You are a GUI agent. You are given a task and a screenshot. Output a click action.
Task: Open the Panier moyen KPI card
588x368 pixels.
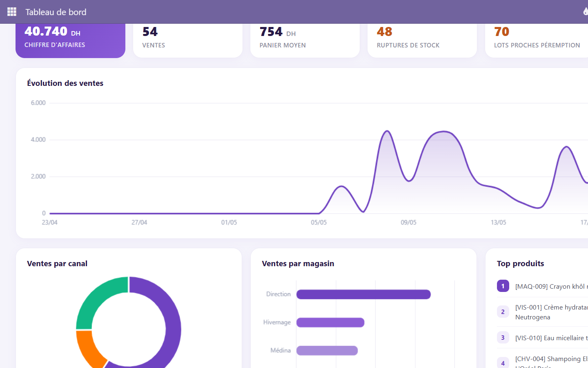pos(305,40)
